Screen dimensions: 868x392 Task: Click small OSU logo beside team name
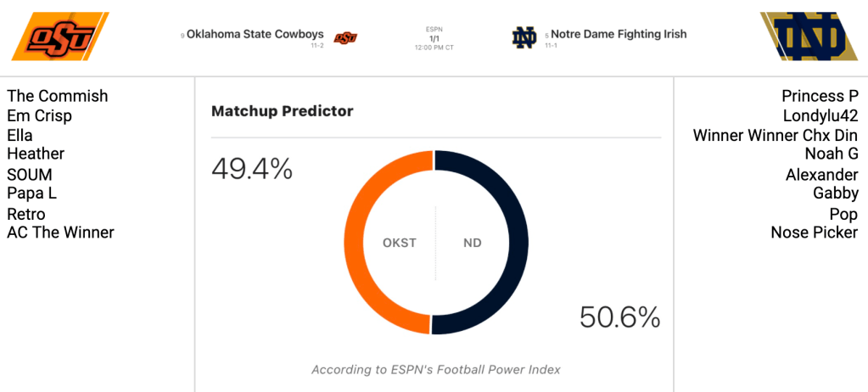click(x=345, y=36)
